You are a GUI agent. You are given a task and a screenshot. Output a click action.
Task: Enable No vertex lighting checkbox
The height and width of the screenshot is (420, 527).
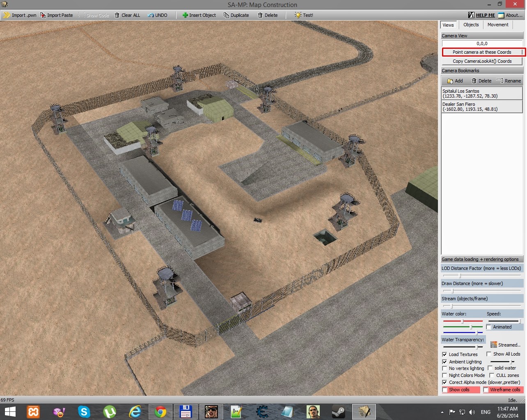coord(445,368)
